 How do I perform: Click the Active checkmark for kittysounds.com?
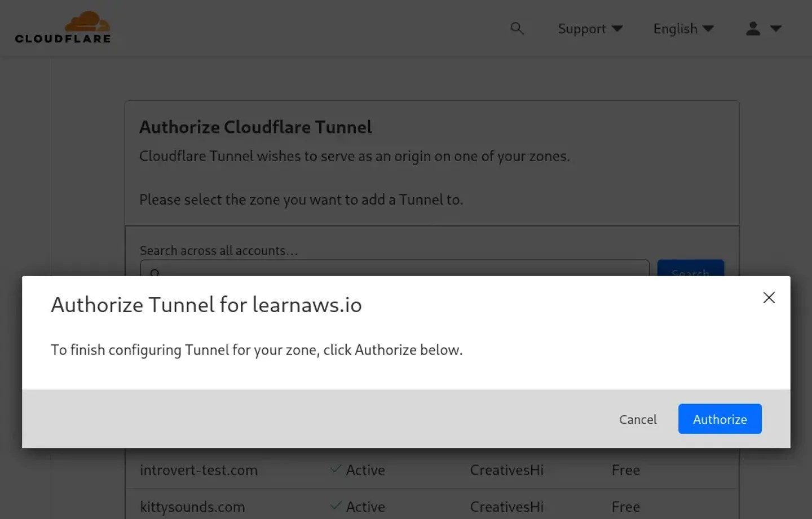[336, 505]
